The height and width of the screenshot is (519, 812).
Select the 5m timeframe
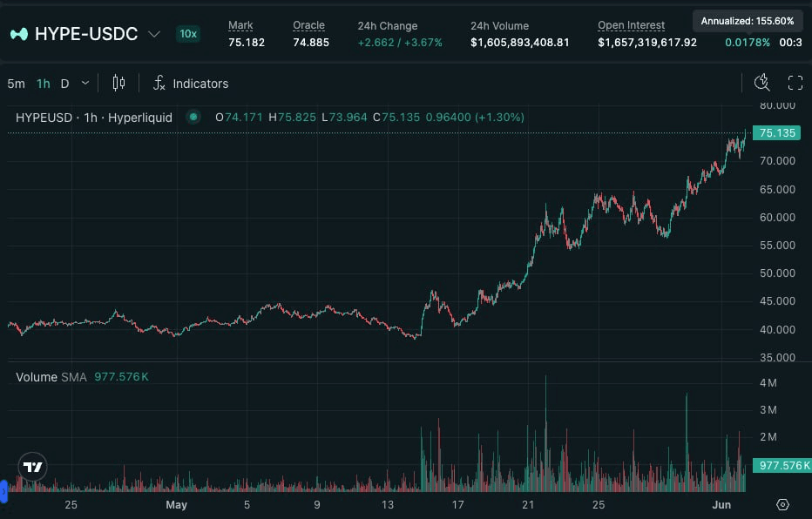(16, 84)
